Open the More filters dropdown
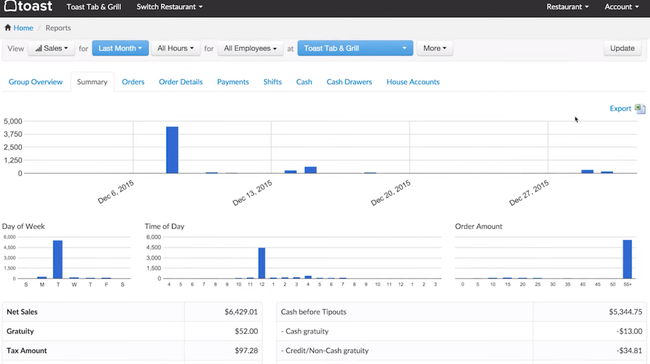Viewport: 650px width, 364px height. (x=434, y=49)
